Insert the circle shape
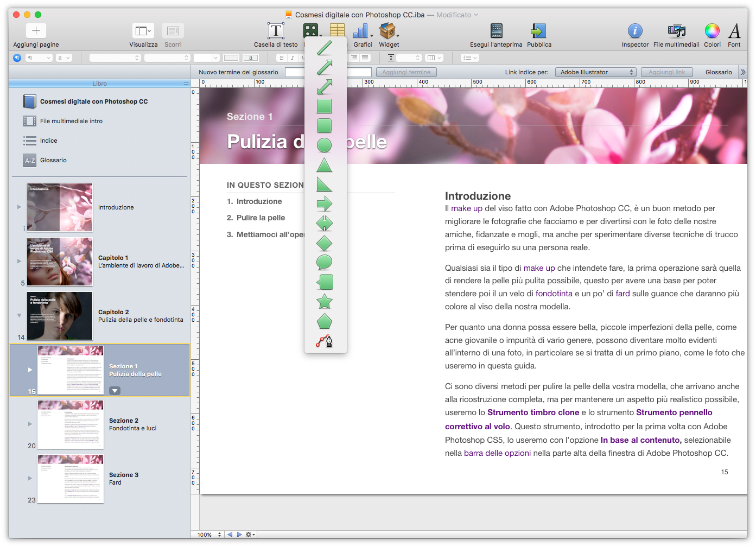This screenshot has height=547, width=756. click(325, 145)
